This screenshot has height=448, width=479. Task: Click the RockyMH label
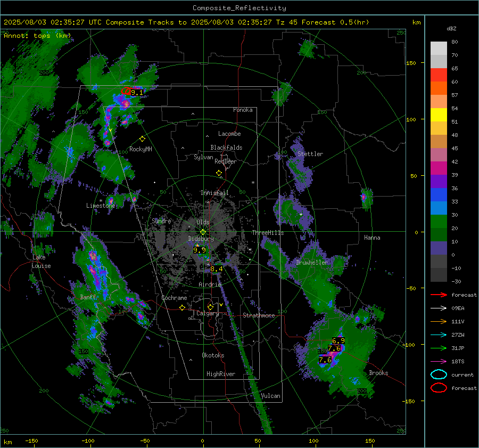pyautogui.click(x=141, y=149)
